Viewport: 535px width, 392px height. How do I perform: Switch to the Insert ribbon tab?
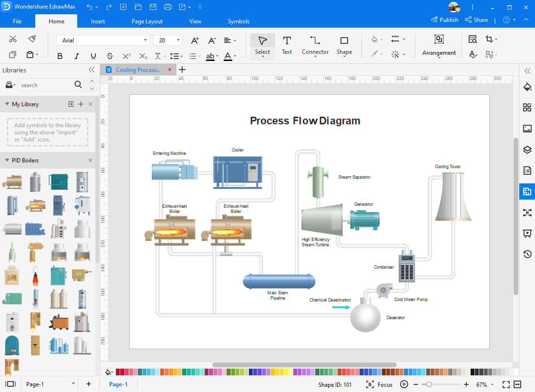pos(98,21)
